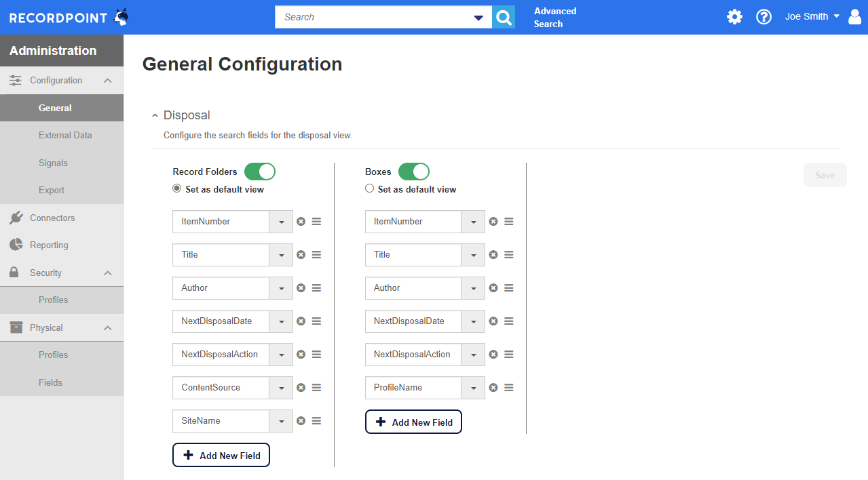Open Joe Smith user menu
The height and width of the screenshot is (480, 868).
tap(812, 17)
